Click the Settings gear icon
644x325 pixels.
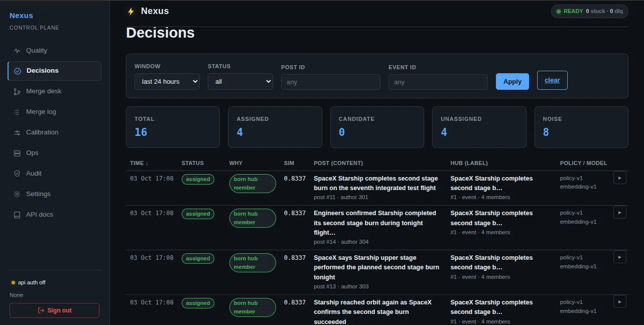[17, 194]
